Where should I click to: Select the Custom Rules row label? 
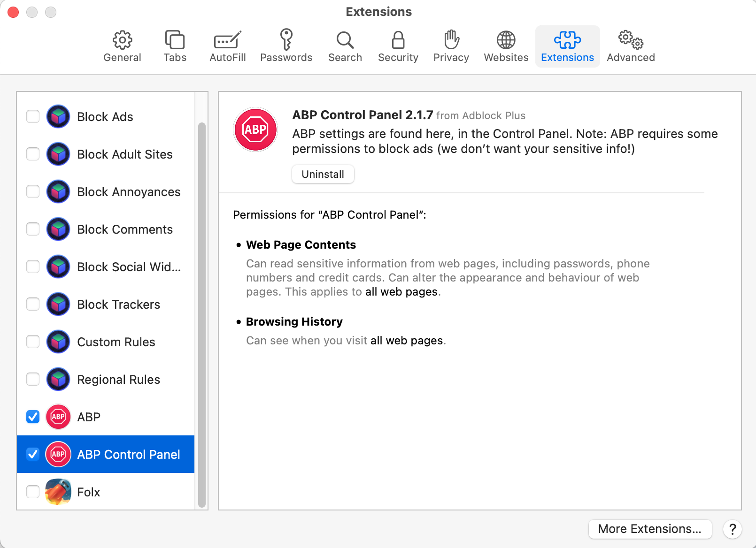116,342
